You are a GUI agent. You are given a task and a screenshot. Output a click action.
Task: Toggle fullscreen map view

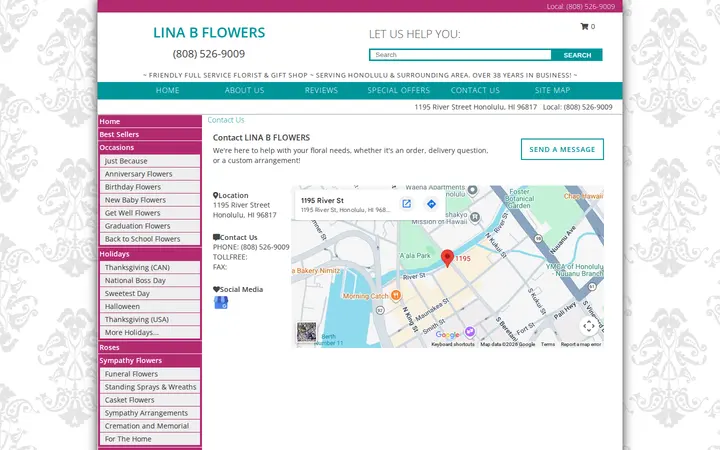[x=589, y=326]
